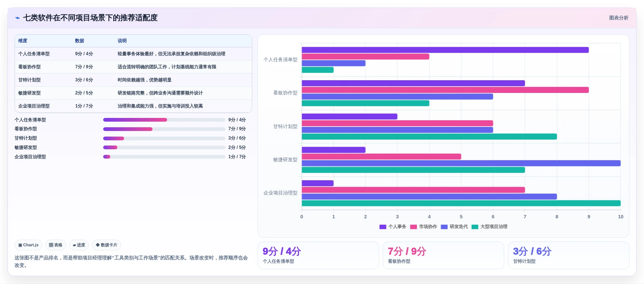The image size is (644, 284).
Task: Select table cell 企业项目治理型
Action: [34, 106]
